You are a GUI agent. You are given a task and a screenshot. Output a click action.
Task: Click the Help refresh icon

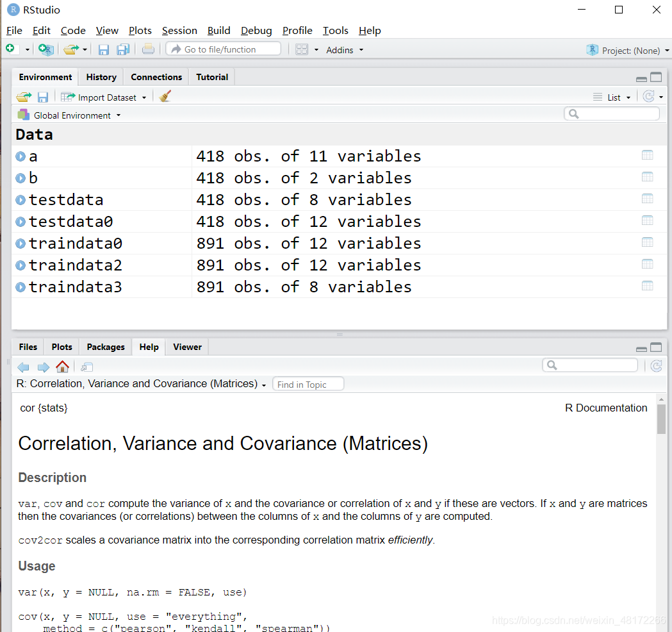click(x=656, y=366)
